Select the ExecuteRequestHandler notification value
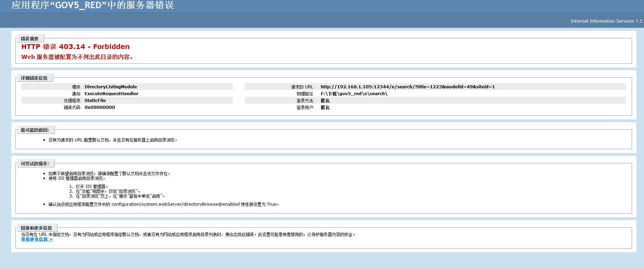Viewport: 644px width, 269px height. [111, 94]
